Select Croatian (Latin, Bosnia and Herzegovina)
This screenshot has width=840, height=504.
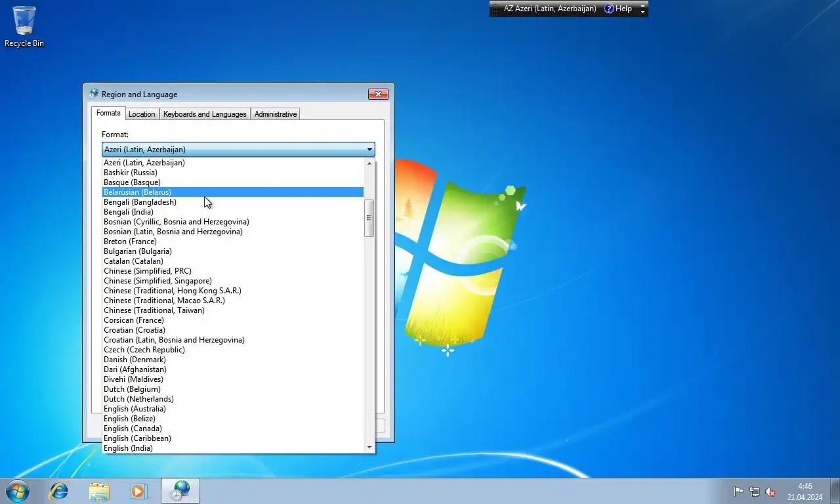pos(233,340)
